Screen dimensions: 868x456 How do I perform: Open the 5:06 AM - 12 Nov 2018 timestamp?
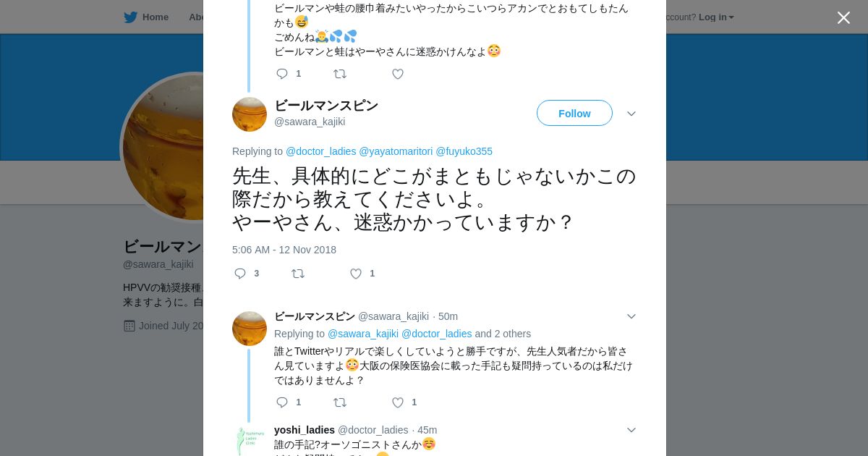[284, 250]
